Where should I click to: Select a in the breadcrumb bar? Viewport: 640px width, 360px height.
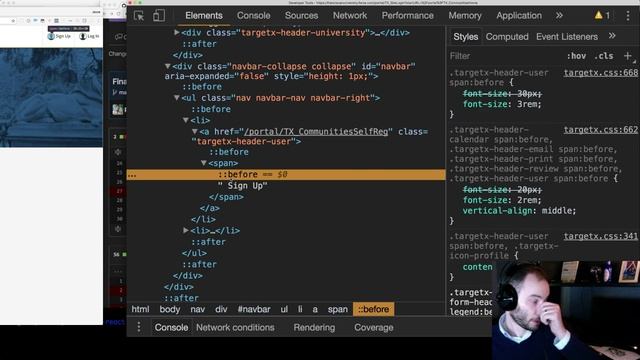315,309
